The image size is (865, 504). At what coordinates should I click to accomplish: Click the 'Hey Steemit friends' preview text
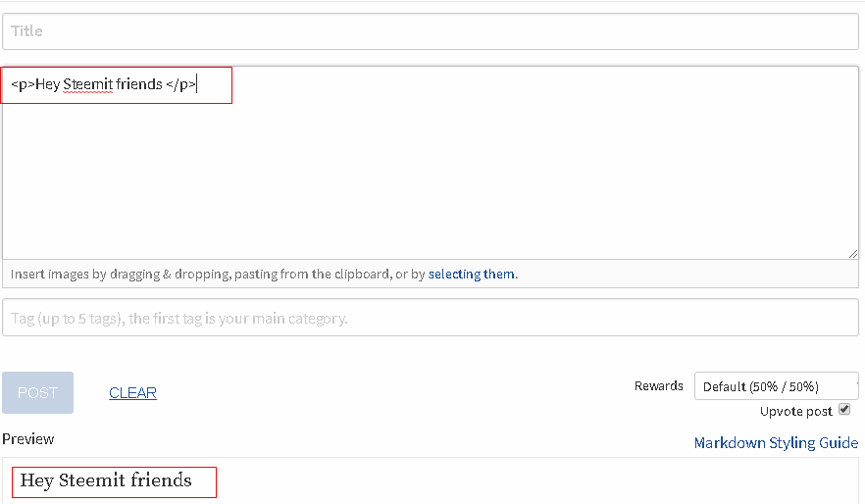coord(106,480)
